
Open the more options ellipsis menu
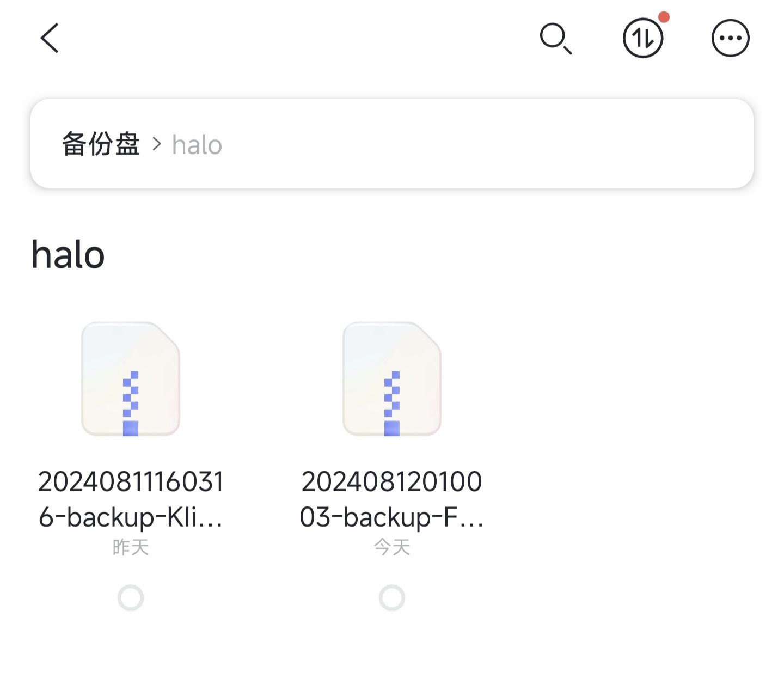click(x=730, y=39)
